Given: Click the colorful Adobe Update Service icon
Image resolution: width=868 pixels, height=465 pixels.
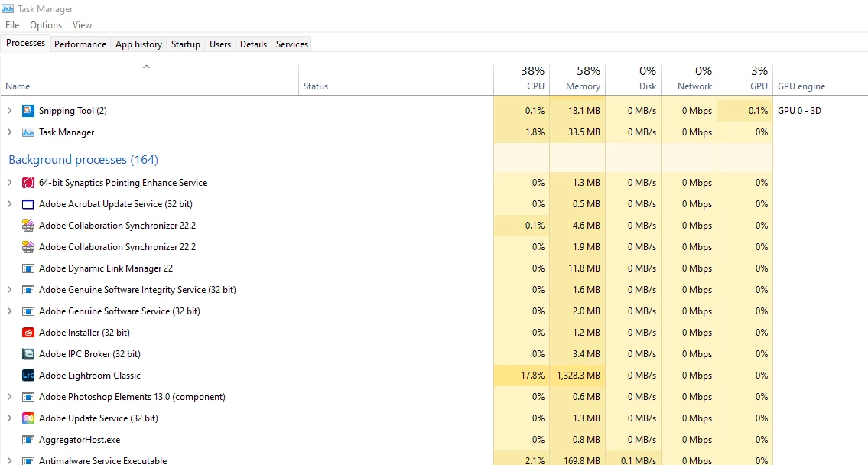Looking at the screenshot, I should 28,418.
